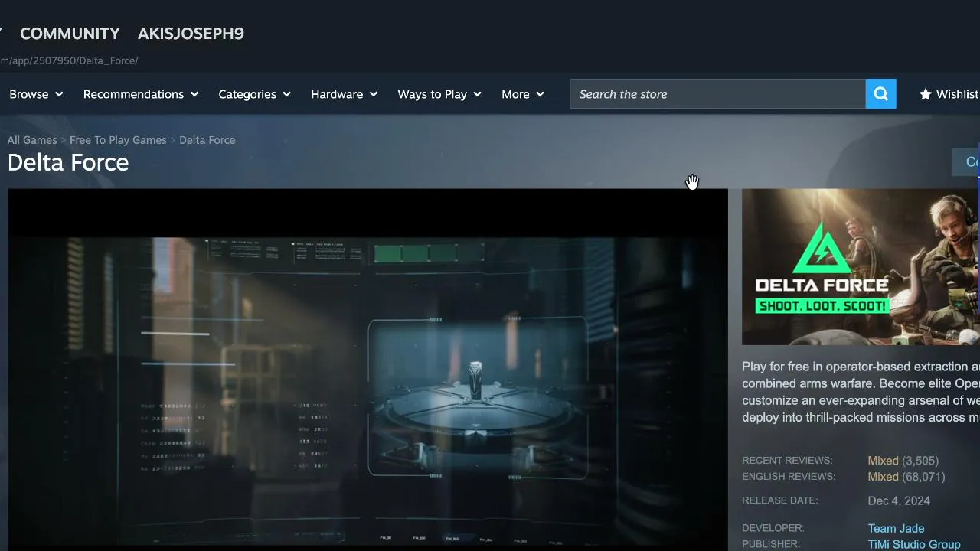Go to All Games breadcrumb

click(x=32, y=140)
